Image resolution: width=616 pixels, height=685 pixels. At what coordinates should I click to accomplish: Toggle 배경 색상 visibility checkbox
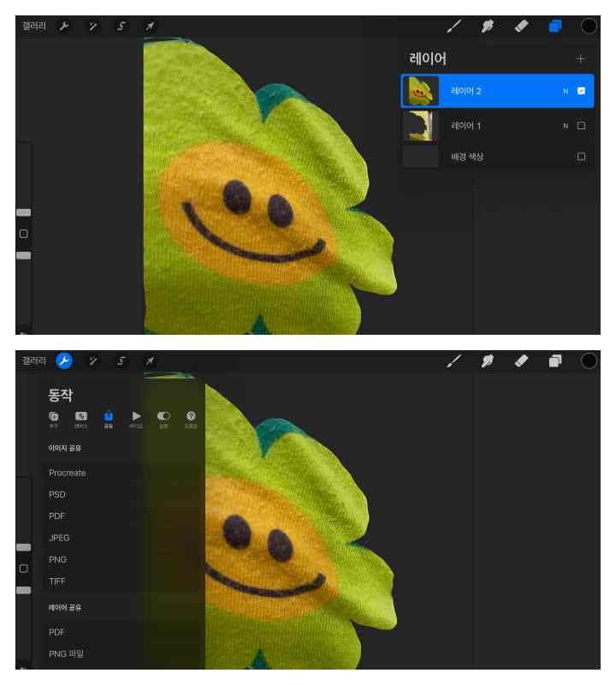point(581,157)
